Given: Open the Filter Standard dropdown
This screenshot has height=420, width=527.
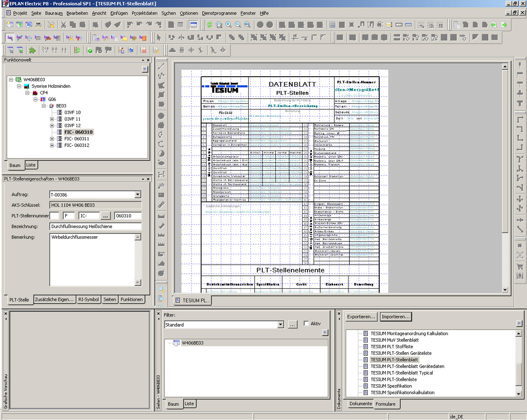Looking at the screenshot, I should (x=280, y=325).
